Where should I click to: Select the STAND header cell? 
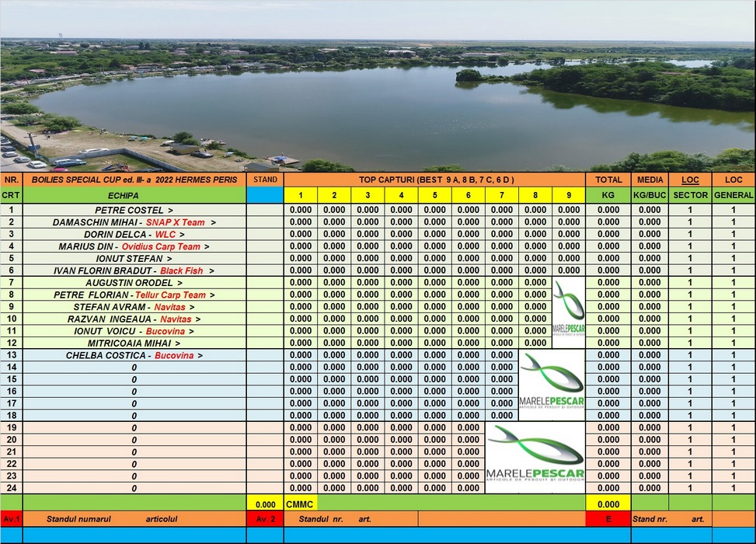click(265, 180)
